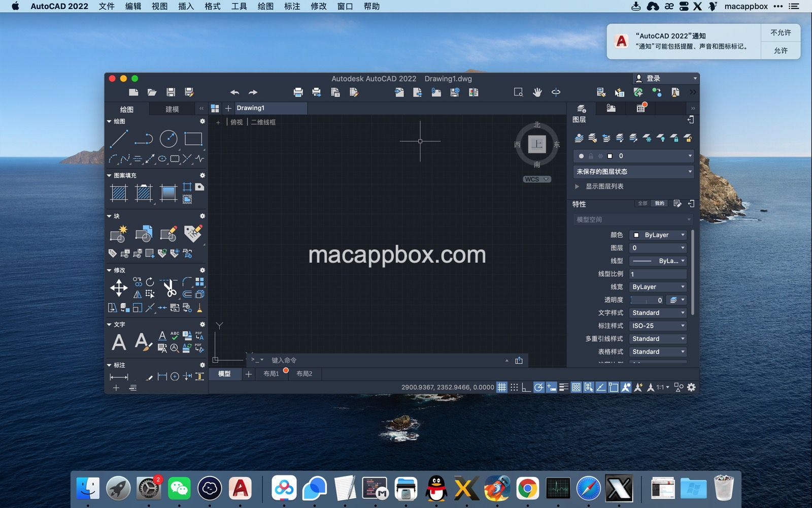Adjust the 透明度 transparency slider
The width and height of the screenshot is (812, 508).
647,300
